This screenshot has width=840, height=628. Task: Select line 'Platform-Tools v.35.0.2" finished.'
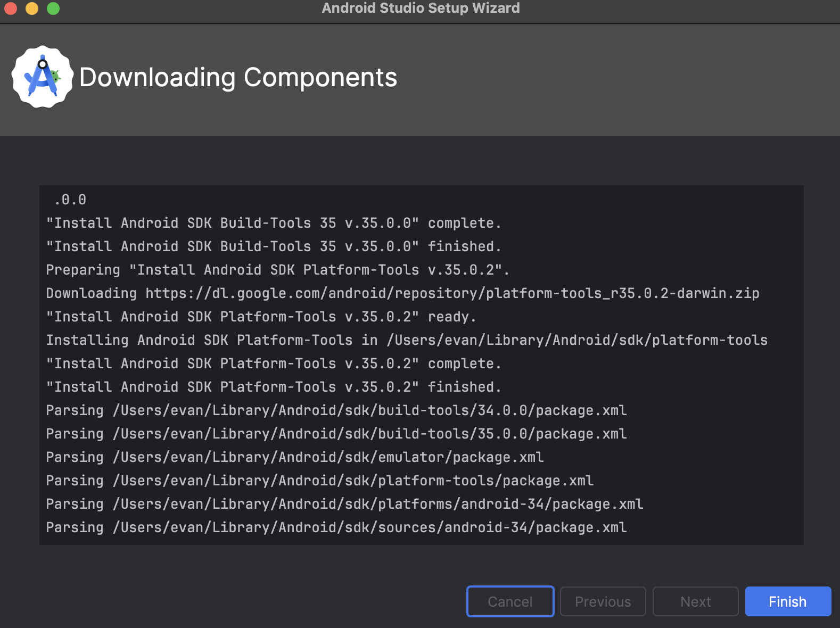click(x=274, y=387)
